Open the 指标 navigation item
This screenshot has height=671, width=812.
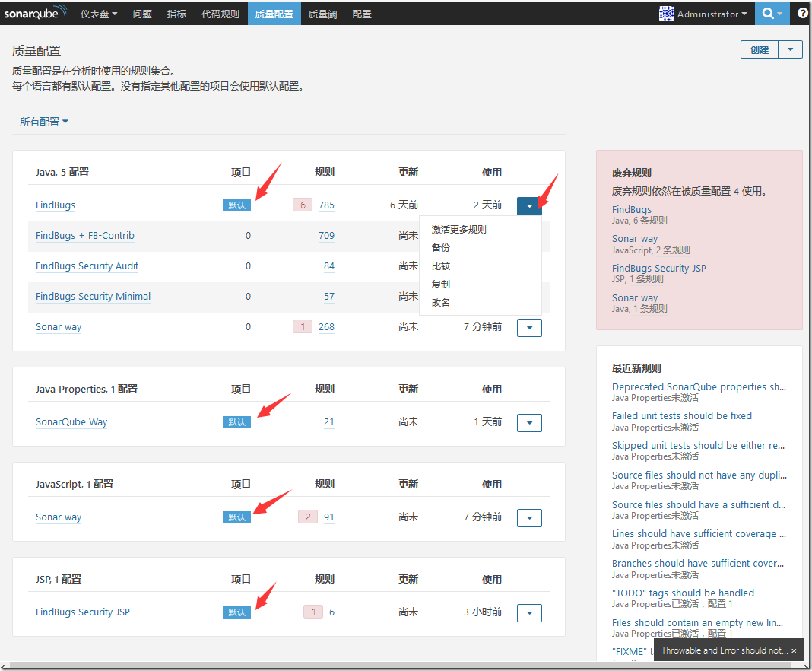176,14
